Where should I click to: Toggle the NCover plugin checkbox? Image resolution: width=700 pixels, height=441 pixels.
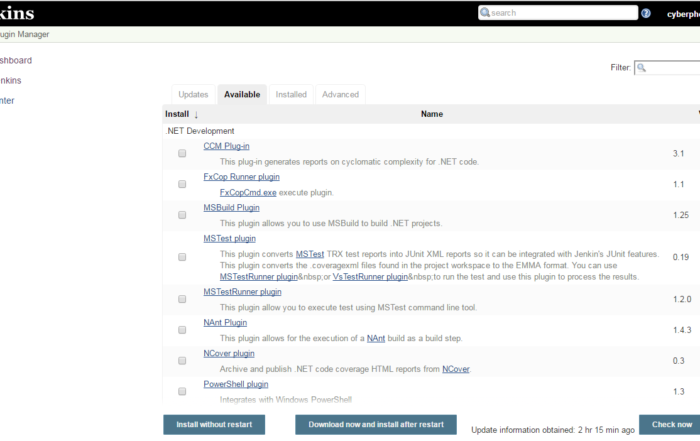tap(182, 360)
